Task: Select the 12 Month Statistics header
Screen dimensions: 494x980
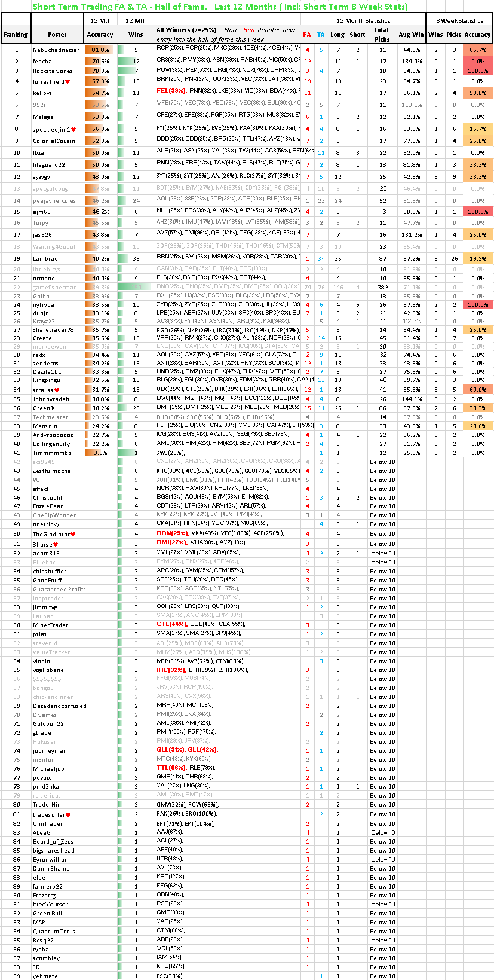Action: (x=363, y=20)
